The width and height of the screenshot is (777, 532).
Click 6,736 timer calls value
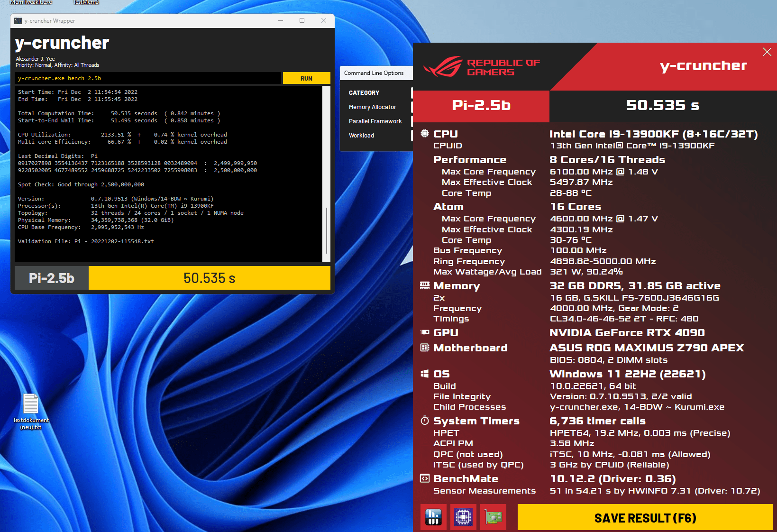pyautogui.click(x=597, y=421)
